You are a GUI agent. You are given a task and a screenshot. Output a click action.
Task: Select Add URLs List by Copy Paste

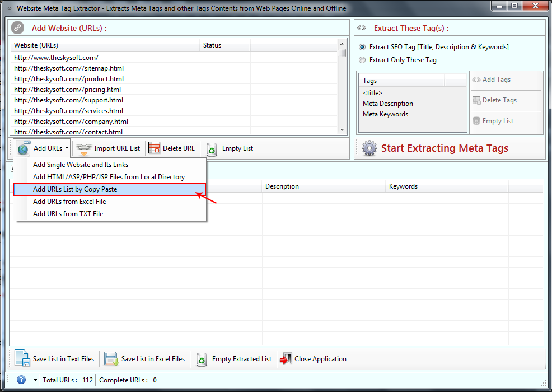point(110,189)
